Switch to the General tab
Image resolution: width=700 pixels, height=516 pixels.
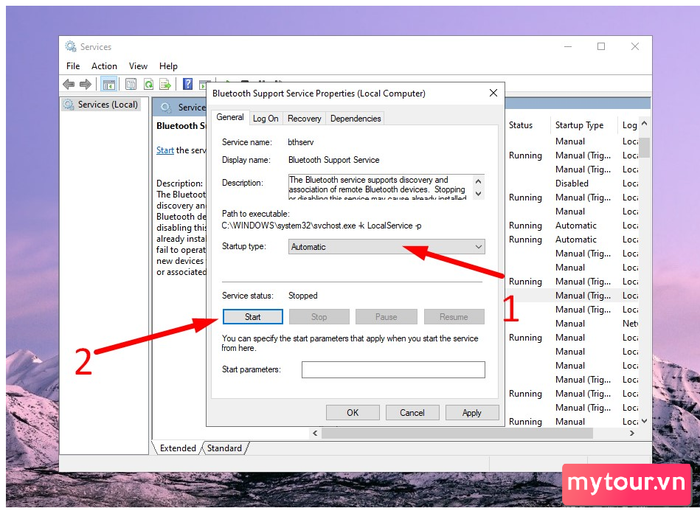click(x=230, y=117)
